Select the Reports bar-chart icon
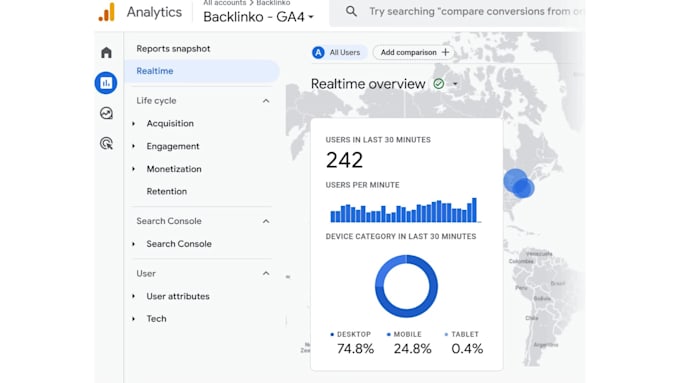Image resolution: width=680 pixels, height=383 pixels. tap(106, 83)
